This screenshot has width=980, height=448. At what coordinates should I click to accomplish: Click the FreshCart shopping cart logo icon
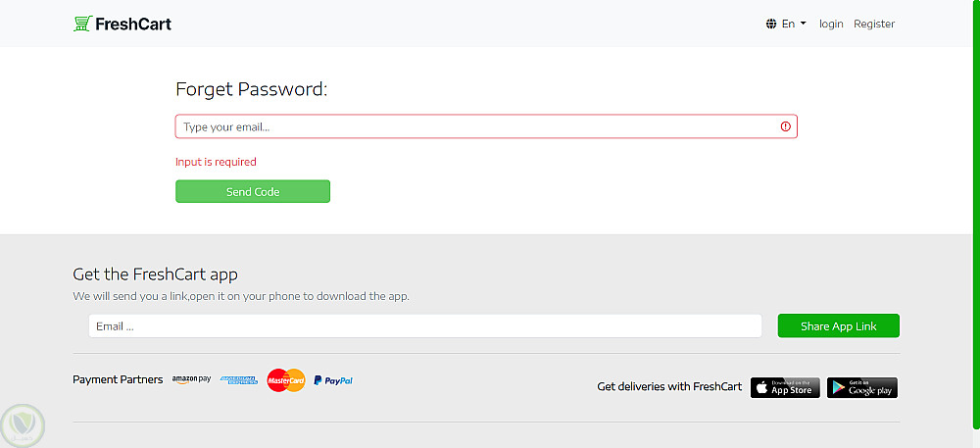(82, 24)
